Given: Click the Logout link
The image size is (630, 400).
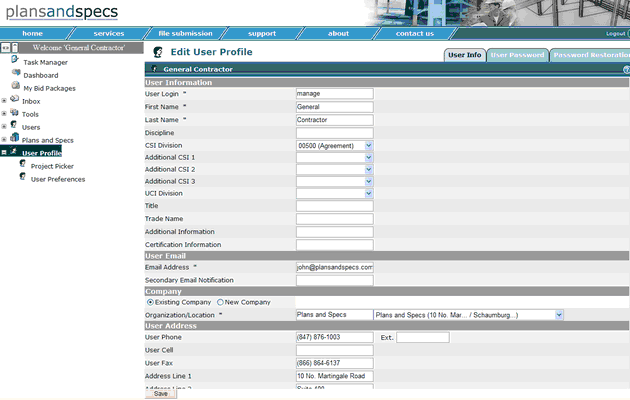Looking at the screenshot, I should point(616,34).
